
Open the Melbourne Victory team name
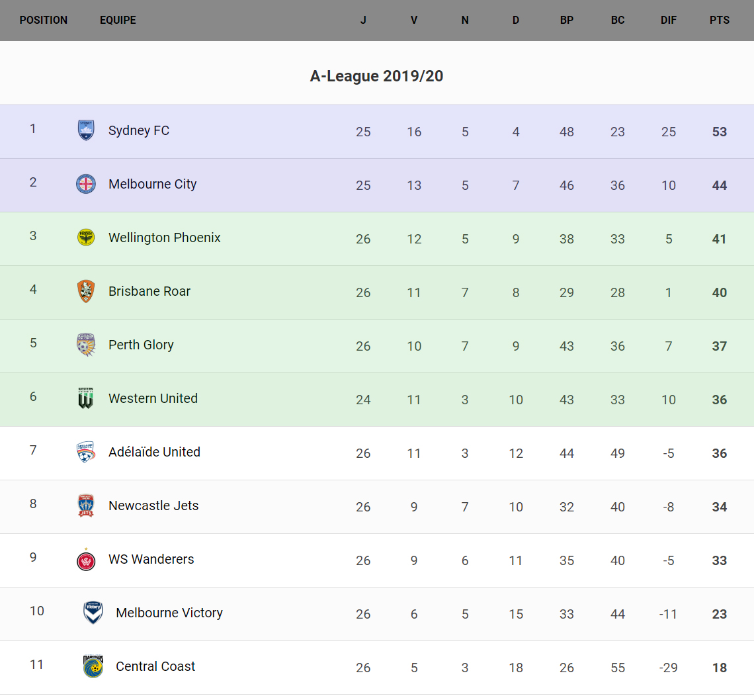tap(169, 613)
